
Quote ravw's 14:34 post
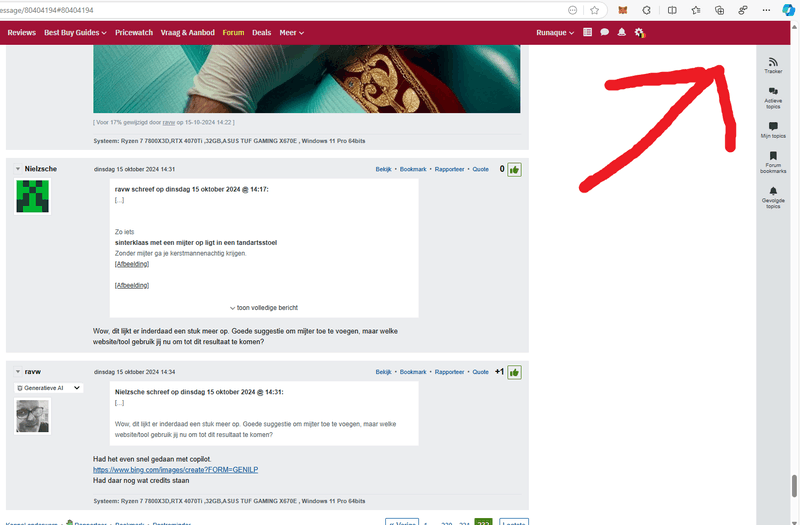pos(480,372)
